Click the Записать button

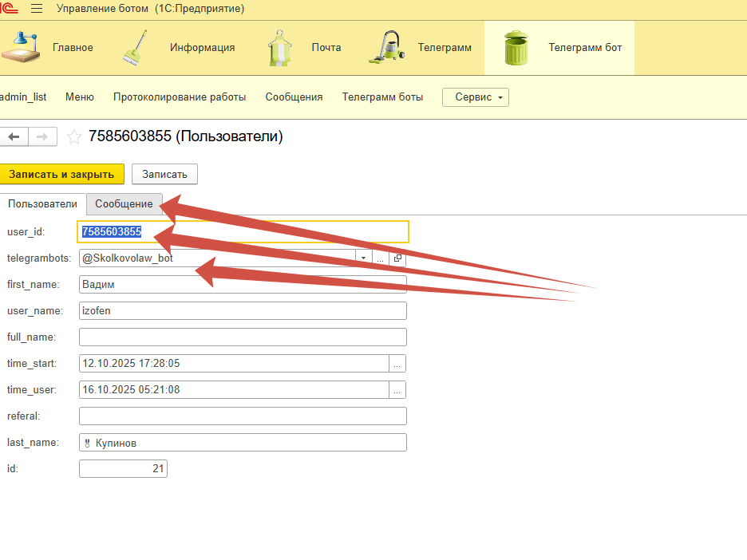coord(164,174)
